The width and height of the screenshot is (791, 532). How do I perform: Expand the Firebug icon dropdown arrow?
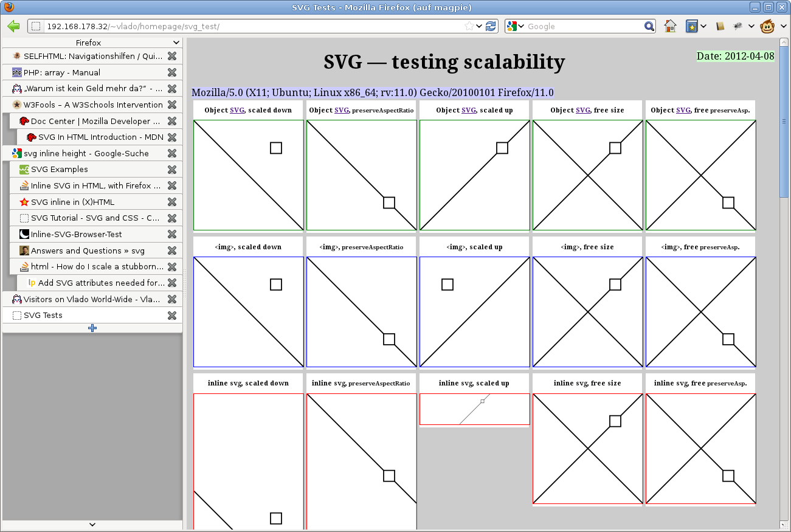click(751, 26)
